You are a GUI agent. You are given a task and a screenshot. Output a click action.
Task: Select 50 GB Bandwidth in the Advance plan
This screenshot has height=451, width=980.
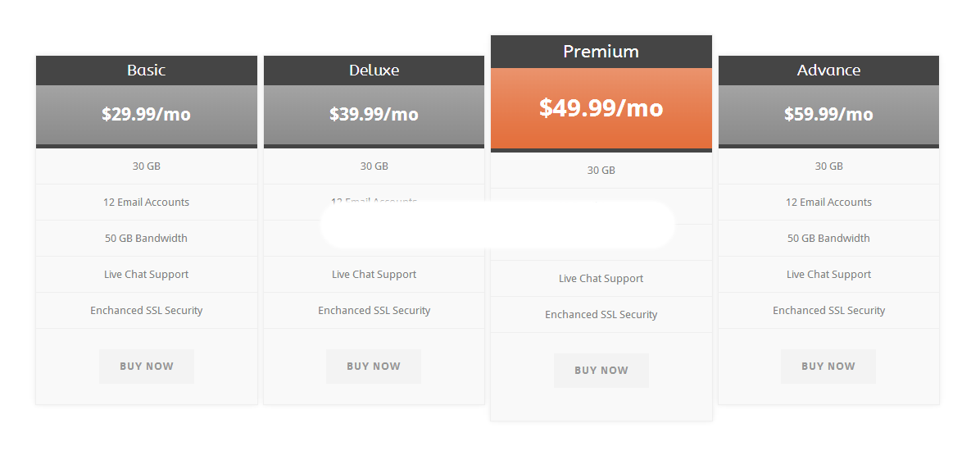[x=828, y=239]
